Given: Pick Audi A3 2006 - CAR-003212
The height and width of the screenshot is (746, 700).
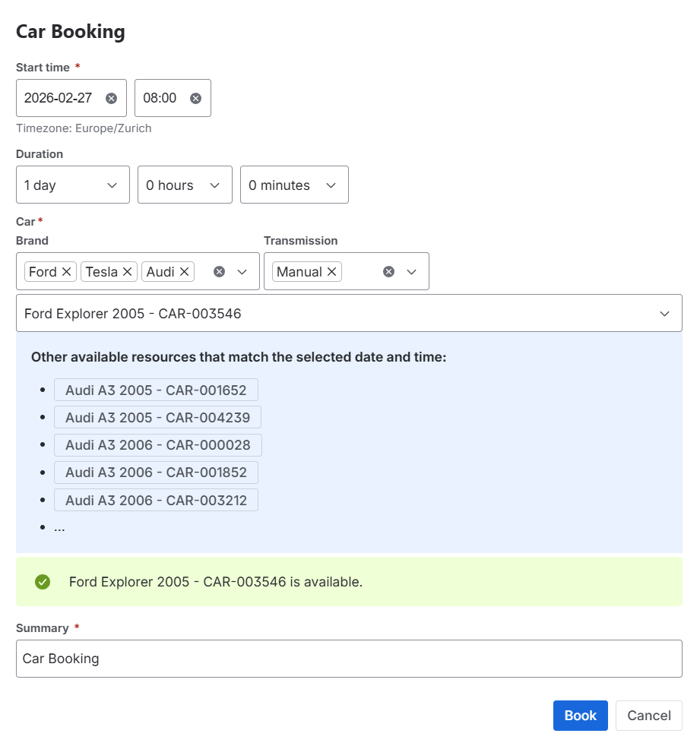Looking at the screenshot, I should point(156,500).
